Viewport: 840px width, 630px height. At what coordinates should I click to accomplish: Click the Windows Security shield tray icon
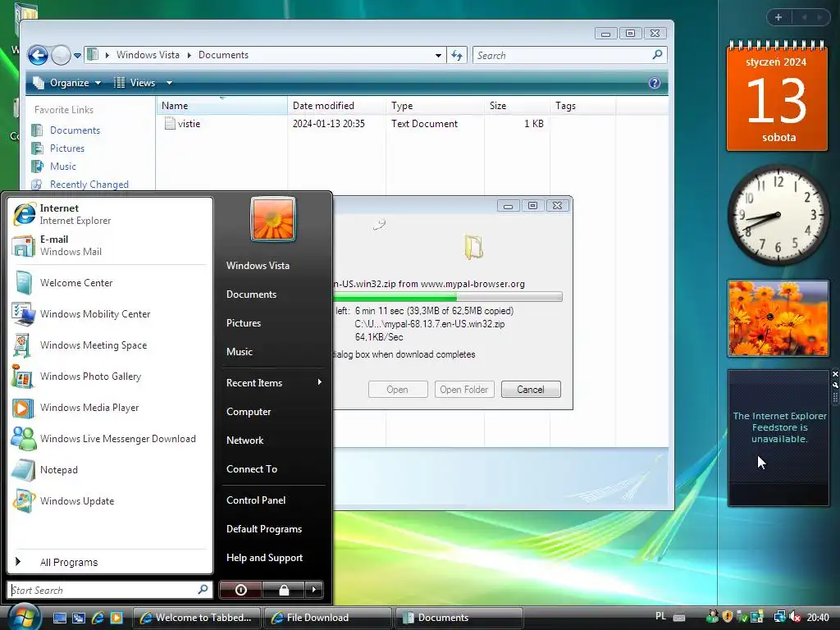(x=728, y=617)
